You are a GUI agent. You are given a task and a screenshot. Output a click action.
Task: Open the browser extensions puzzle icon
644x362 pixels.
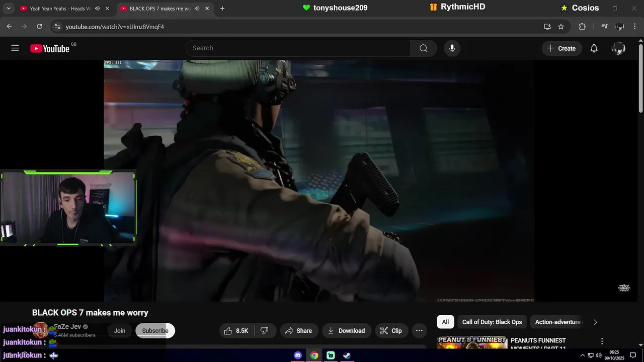click(x=582, y=27)
